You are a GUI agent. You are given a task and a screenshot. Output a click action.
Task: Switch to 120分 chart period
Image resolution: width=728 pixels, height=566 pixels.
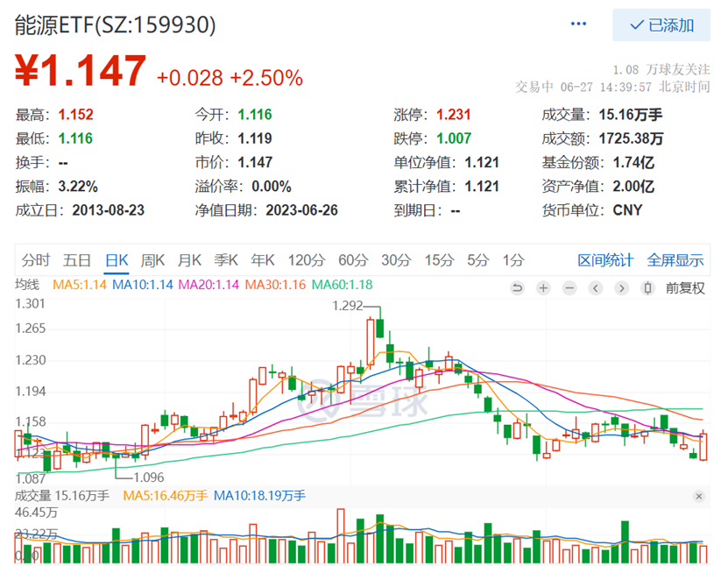(x=307, y=260)
